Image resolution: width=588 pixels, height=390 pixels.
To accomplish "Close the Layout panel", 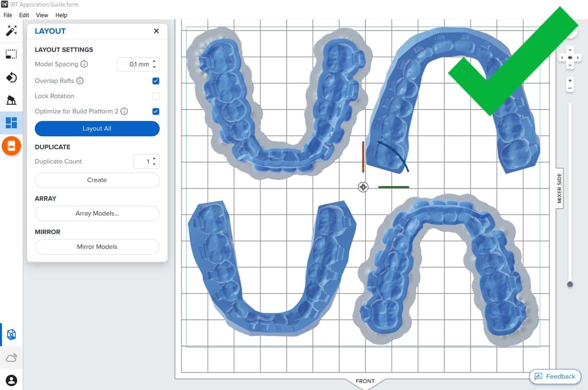I will [156, 31].
